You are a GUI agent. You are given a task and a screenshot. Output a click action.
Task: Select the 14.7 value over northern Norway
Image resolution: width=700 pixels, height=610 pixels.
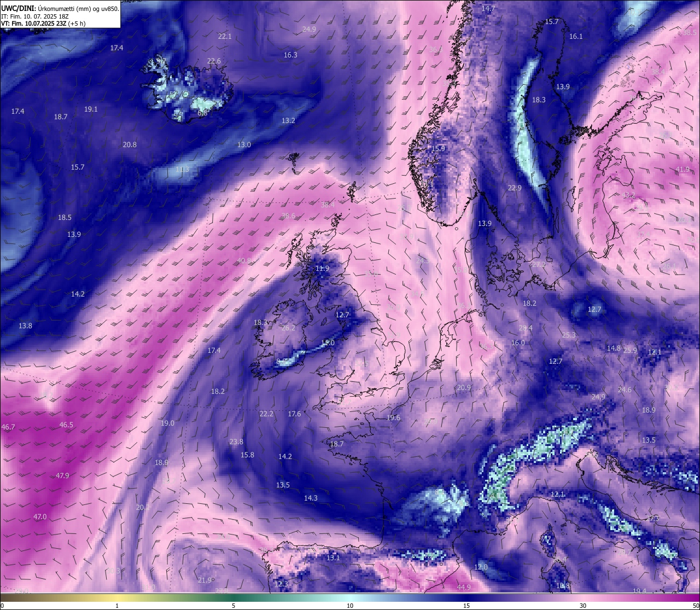click(488, 9)
